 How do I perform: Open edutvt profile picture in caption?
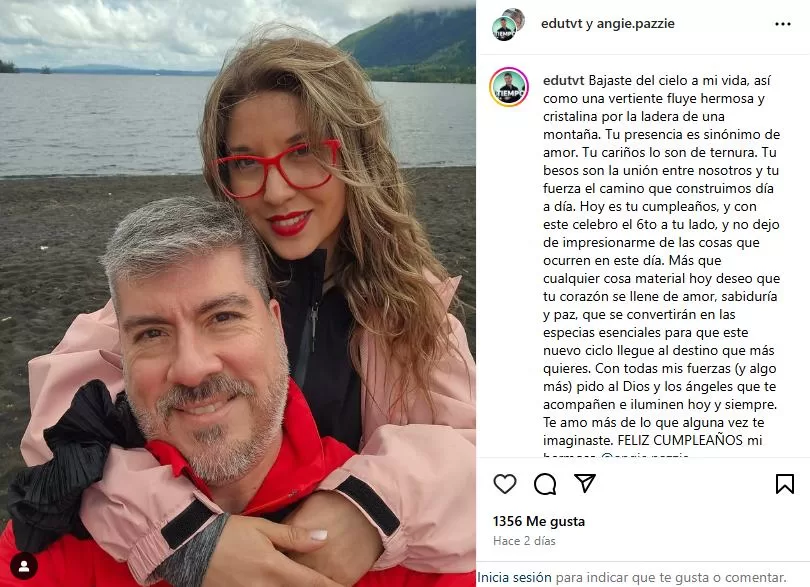pos(509,87)
